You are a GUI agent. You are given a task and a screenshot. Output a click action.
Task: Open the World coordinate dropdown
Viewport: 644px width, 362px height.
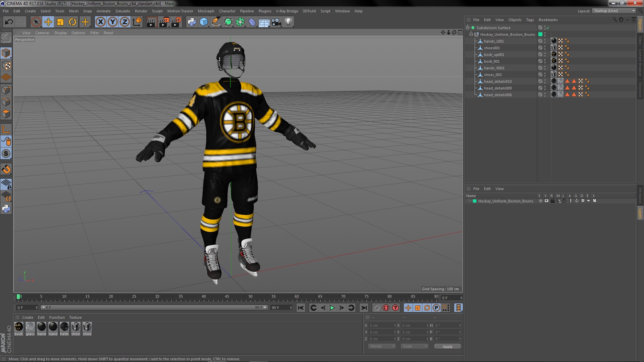click(x=382, y=346)
